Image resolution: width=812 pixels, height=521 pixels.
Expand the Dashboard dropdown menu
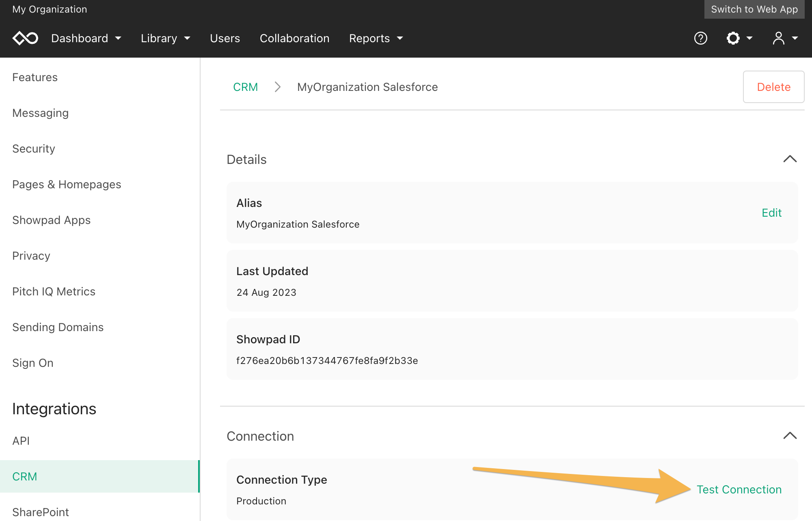[x=86, y=38]
